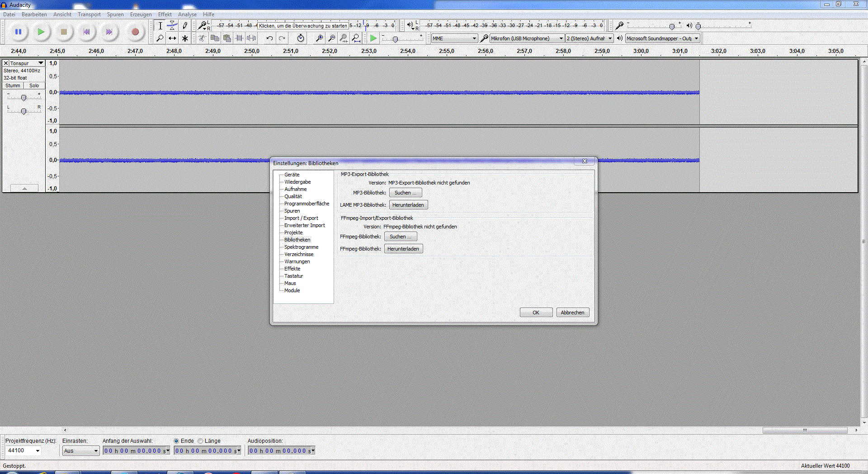The width and height of the screenshot is (868, 474).
Task: Click the Fit Project zoom icon
Action: 356,38
